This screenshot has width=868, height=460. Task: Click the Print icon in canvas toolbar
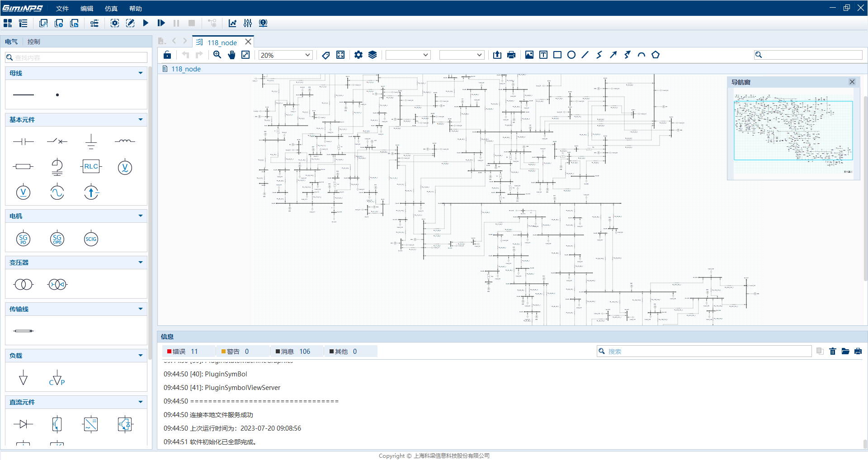click(511, 55)
